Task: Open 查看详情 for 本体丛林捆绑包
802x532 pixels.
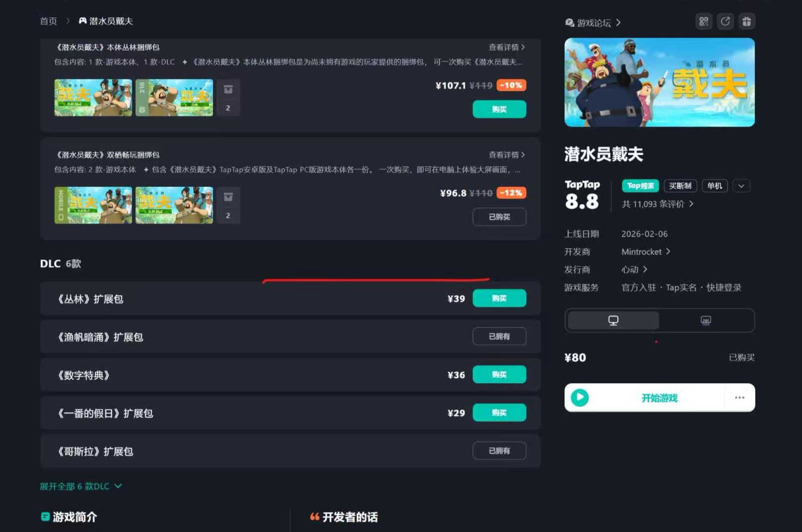Action: pyautogui.click(x=507, y=47)
